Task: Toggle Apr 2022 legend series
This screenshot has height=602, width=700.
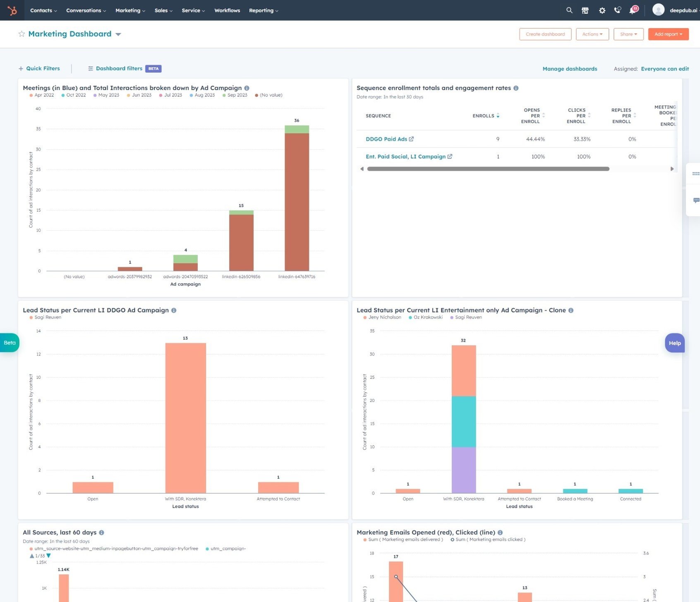Action: click(42, 95)
